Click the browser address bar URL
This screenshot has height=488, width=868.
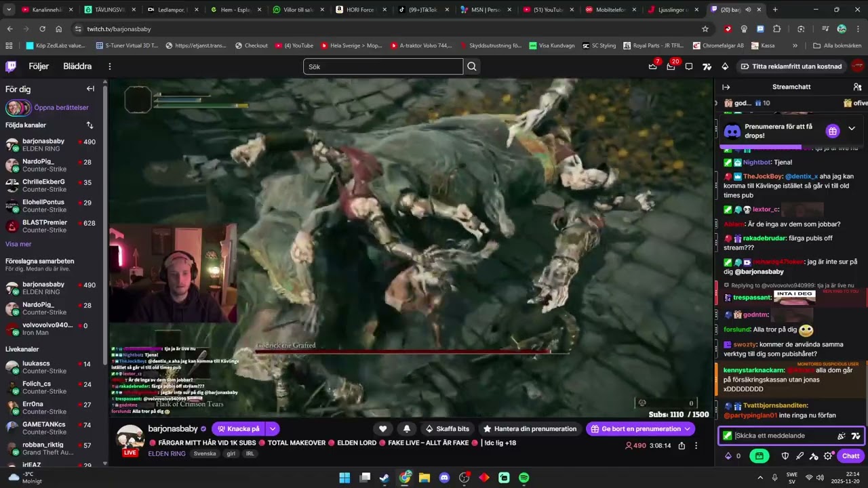[119, 29]
